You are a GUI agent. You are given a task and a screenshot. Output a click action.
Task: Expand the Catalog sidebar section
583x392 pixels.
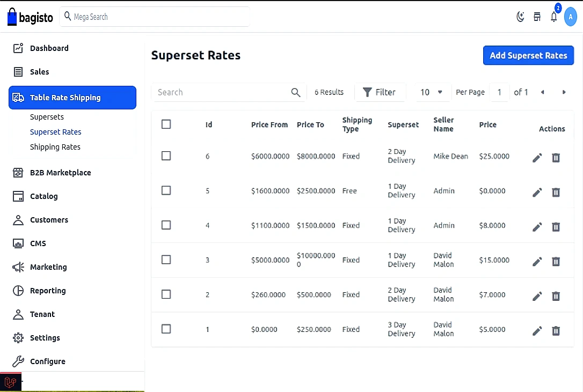(x=43, y=196)
